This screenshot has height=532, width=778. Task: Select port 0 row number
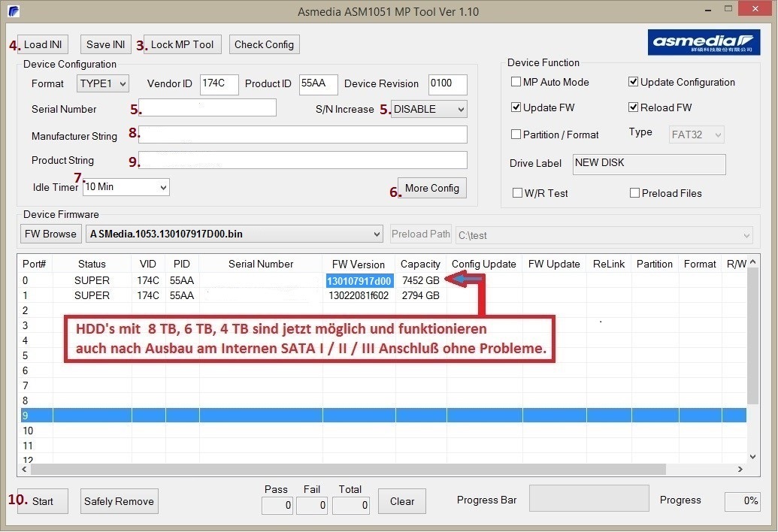tap(26, 280)
